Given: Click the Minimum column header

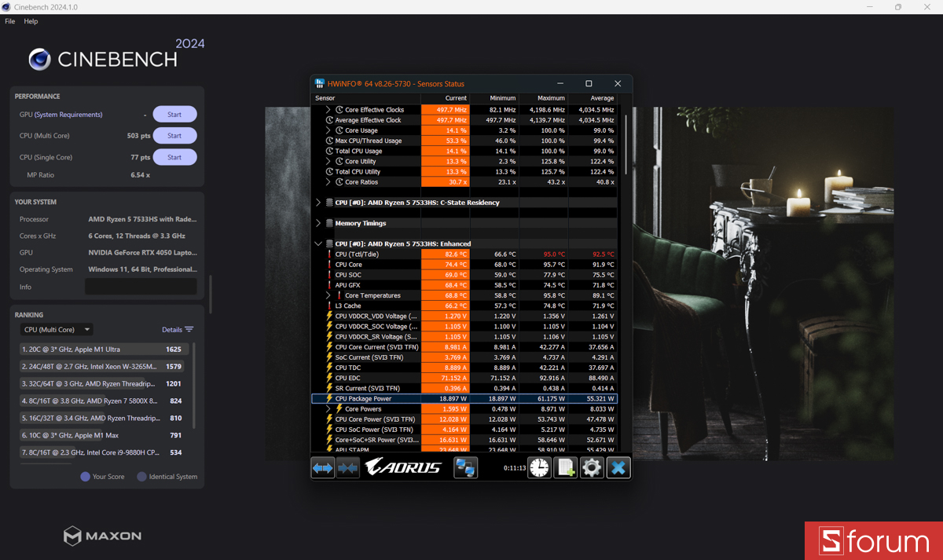Looking at the screenshot, I should tap(494, 98).
